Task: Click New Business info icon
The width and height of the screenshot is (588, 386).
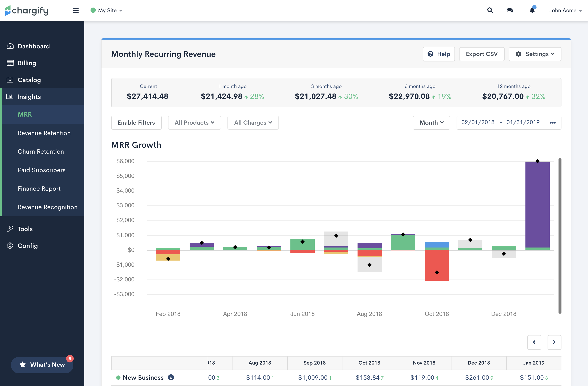Action: point(171,377)
